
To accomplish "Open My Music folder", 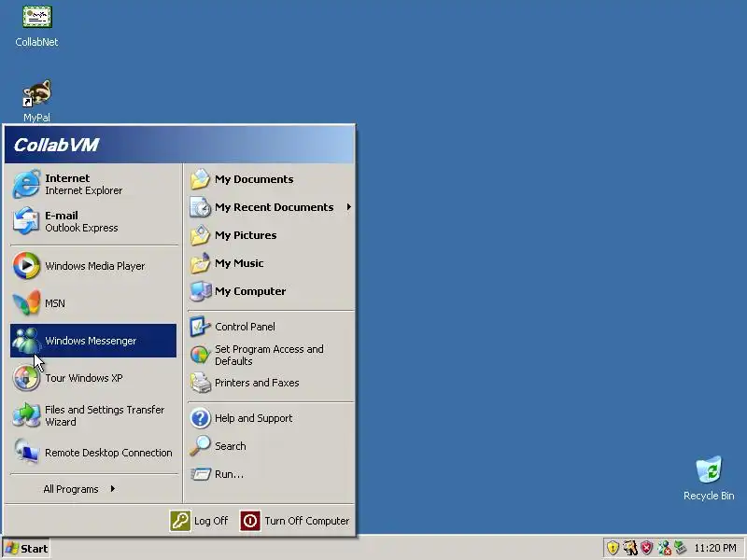I will pyautogui.click(x=271, y=263).
